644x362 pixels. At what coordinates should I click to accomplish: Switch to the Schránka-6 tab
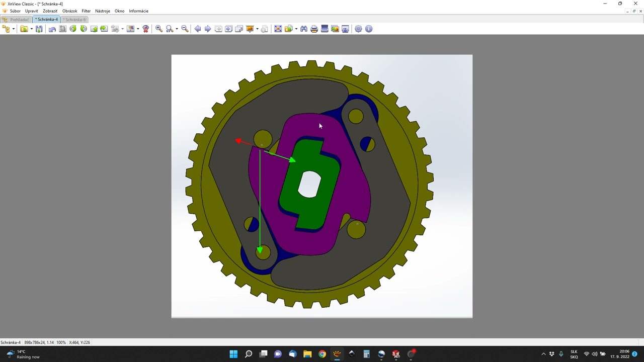(x=74, y=20)
